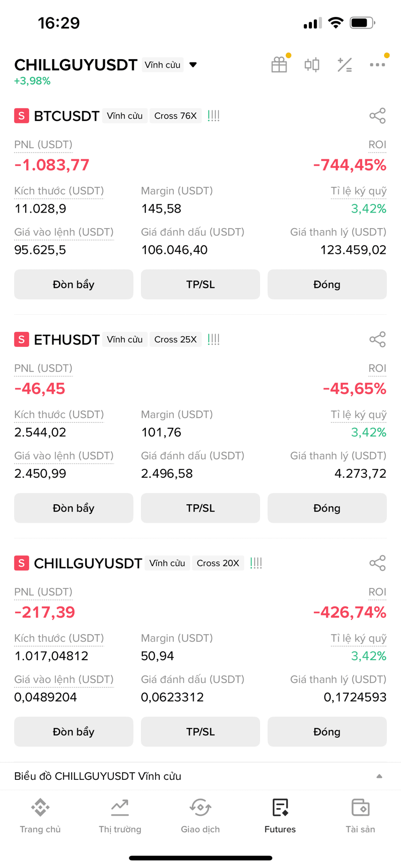401x868 pixels.
Task: Open the Vĩnh cửu contract type selector at top
Action: tap(163, 65)
